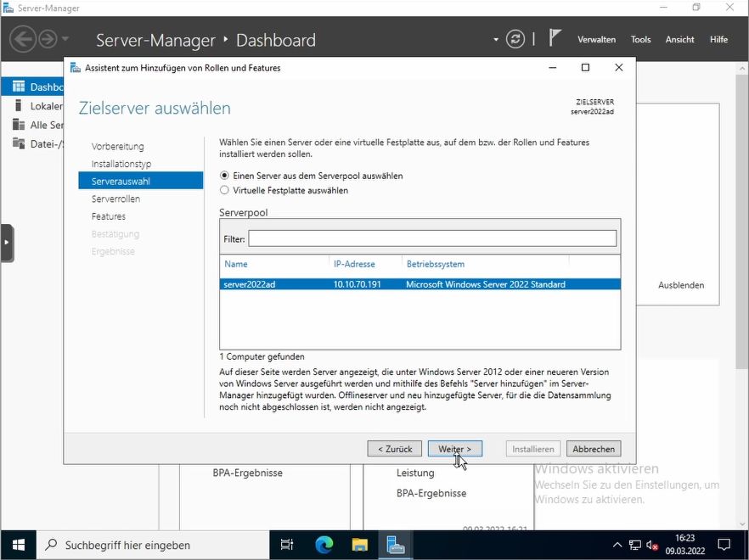Minimize the role wizard dialog
749x560 pixels.
coord(553,68)
